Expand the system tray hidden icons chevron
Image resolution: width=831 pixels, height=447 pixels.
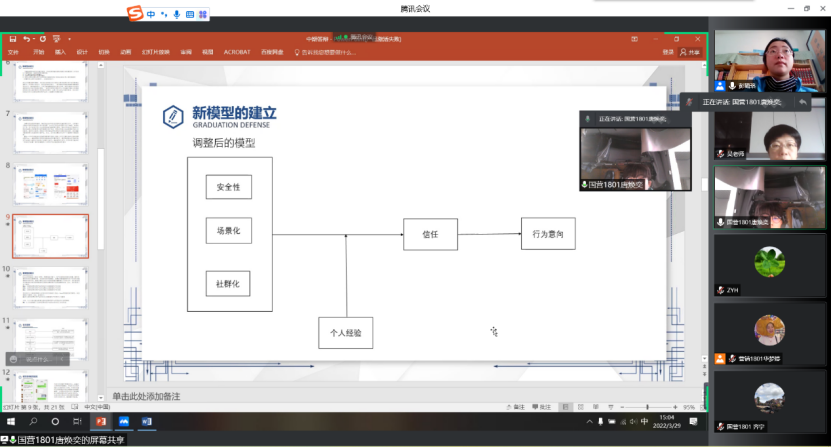(x=589, y=422)
